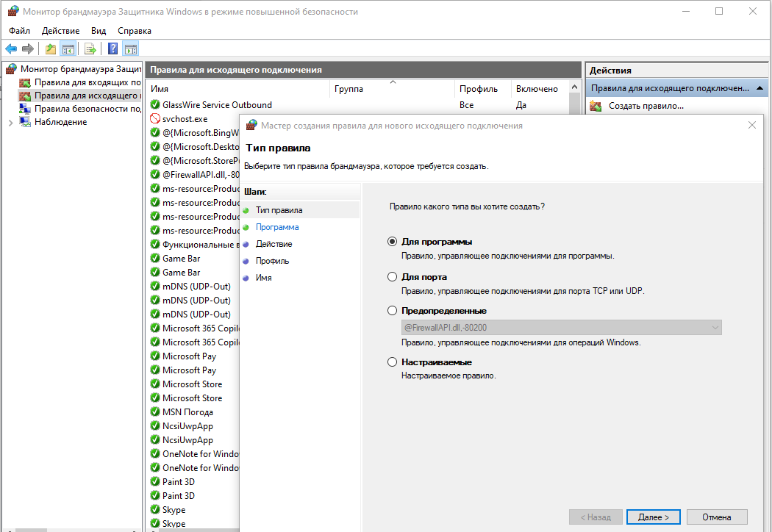Toggle the action pane toolbar icon
Screen dimensions: 772x532
pos(130,48)
